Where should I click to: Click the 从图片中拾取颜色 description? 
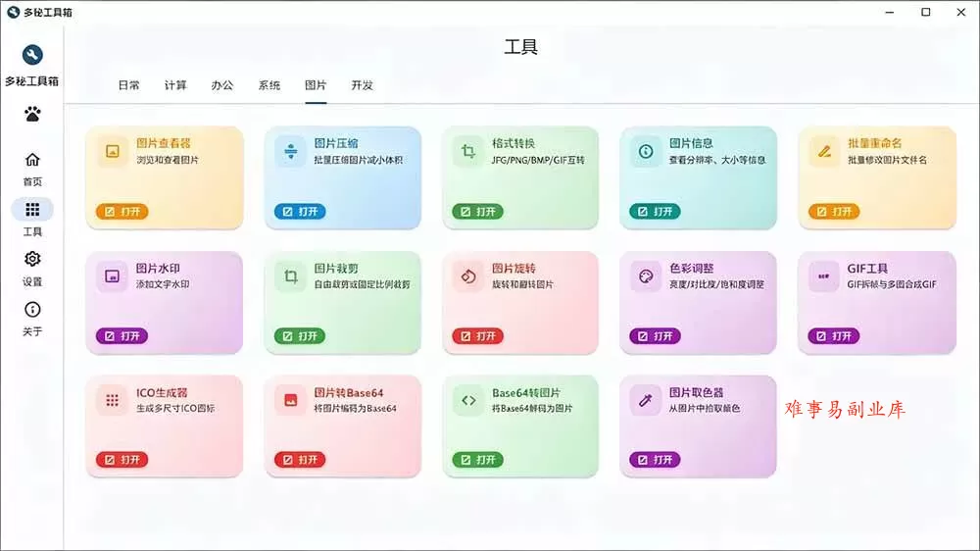click(705, 409)
